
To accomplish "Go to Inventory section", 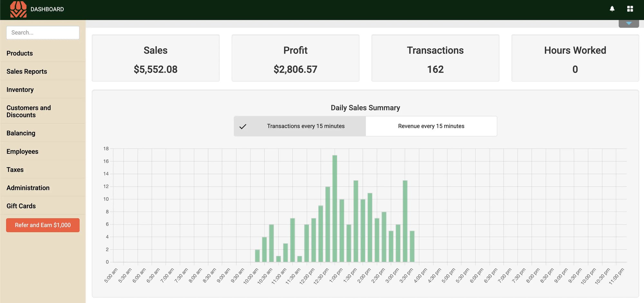I will tap(20, 90).
